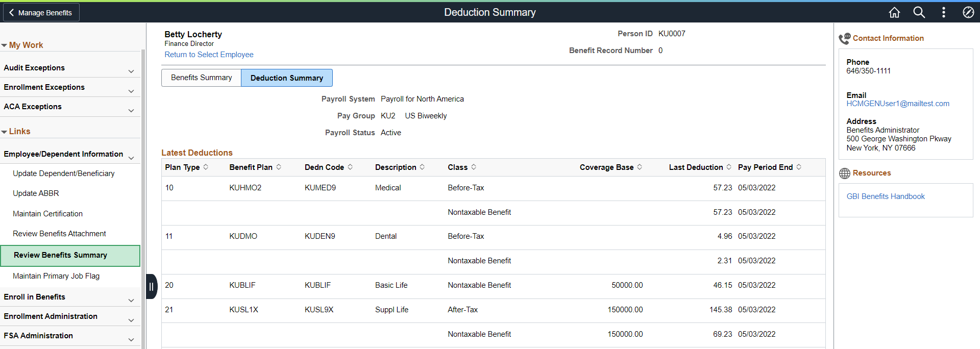The height and width of the screenshot is (349, 980).
Task: Open the NavBar compass icon
Action: tap(968, 12)
